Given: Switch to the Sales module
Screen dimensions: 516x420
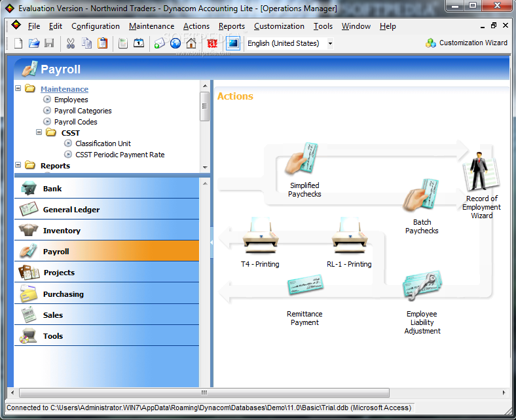Looking at the screenshot, I should click(x=107, y=315).
